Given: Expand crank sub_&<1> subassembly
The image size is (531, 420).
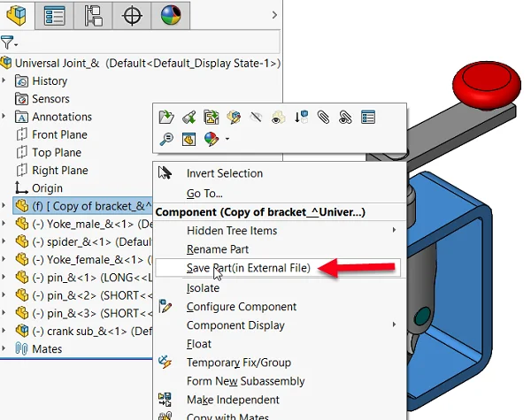Looking at the screenshot, I should click(4, 331).
